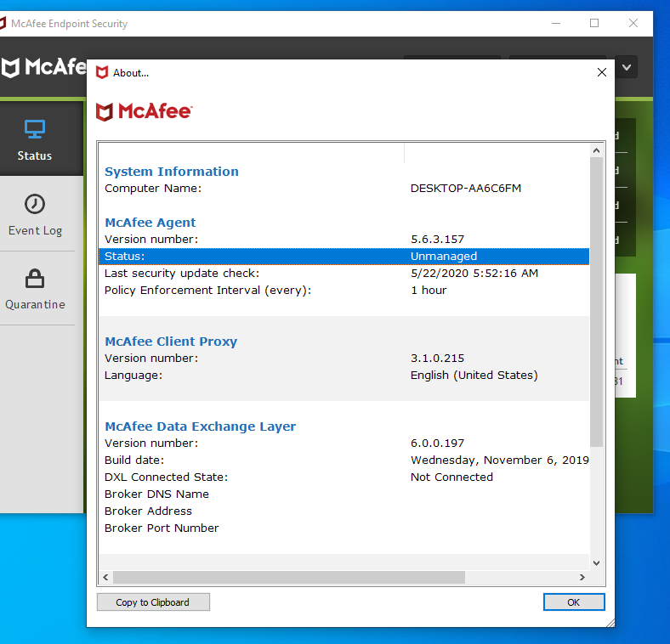Select the Policy Enforcement Interval row

click(x=344, y=291)
